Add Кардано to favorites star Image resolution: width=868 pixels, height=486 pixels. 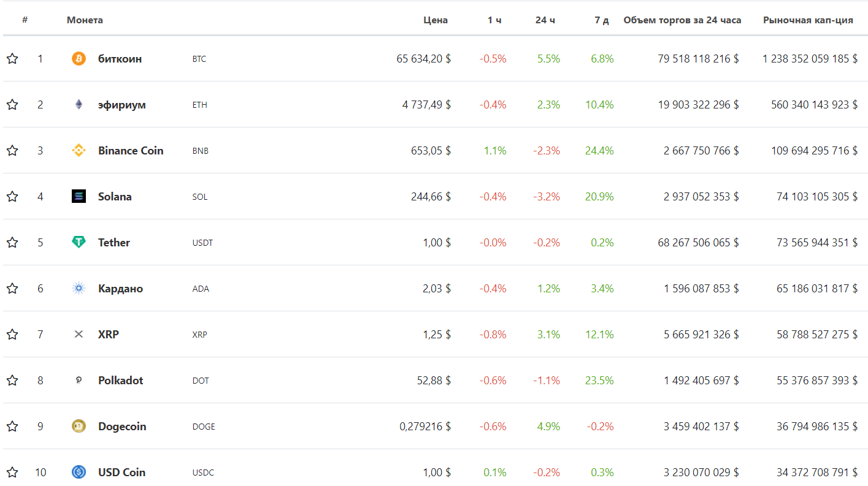point(12,289)
